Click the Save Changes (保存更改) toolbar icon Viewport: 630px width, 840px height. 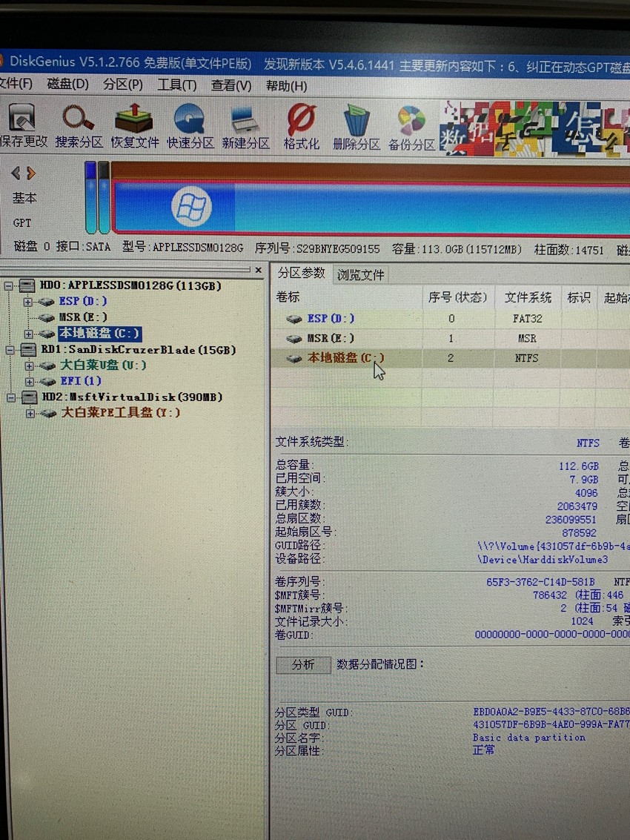(22, 117)
